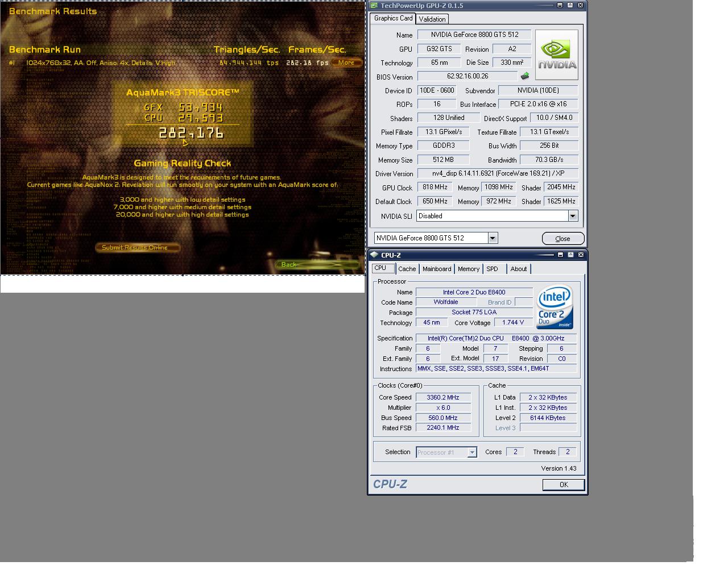Click the BIOS Version field 62.92.16.00.26
The width and height of the screenshot is (728, 582).
pos(468,76)
